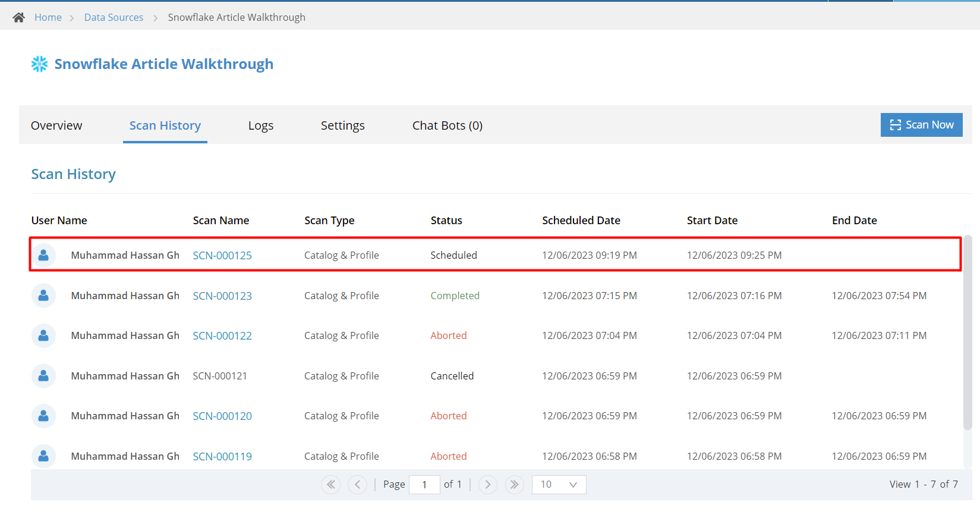Click the page number input field
Screen dimensions: 980x521
pyautogui.click(x=424, y=485)
